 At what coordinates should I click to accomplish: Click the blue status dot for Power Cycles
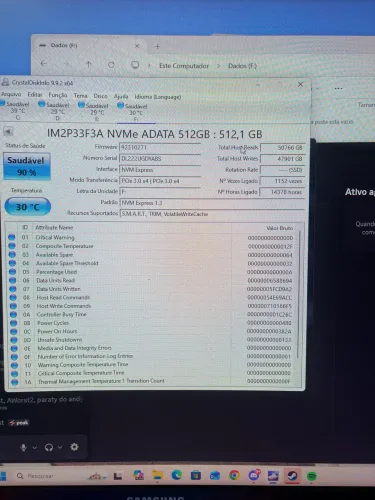(x=13, y=323)
